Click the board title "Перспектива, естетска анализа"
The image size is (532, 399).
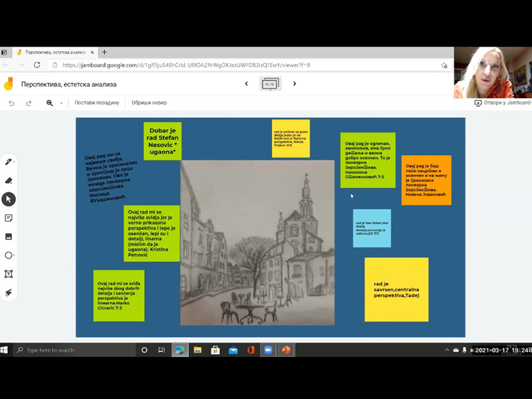click(x=69, y=84)
